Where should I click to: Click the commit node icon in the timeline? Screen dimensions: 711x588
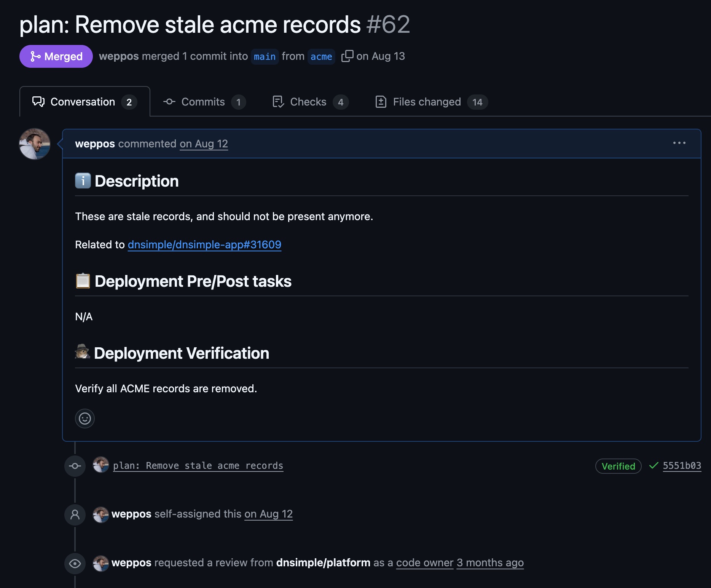click(75, 465)
